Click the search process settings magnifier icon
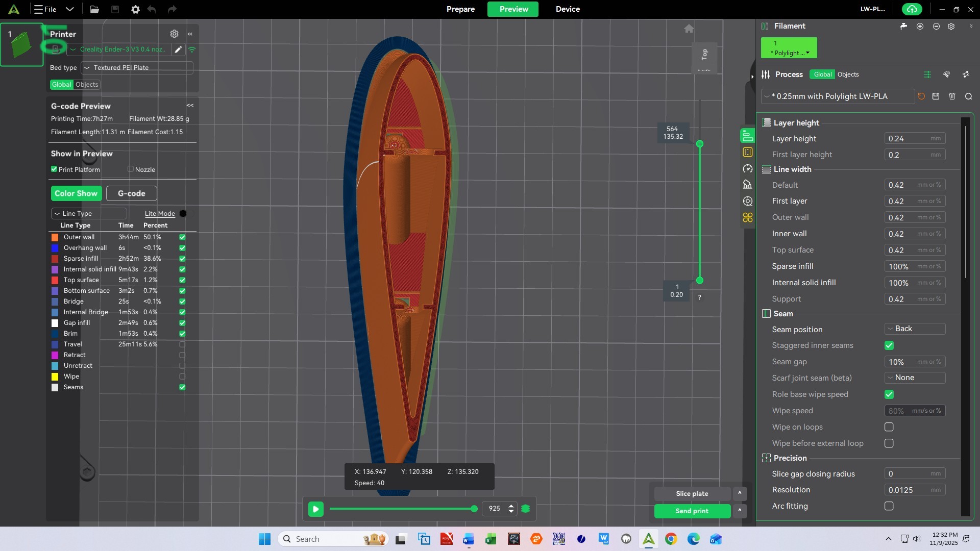 click(x=968, y=96)
